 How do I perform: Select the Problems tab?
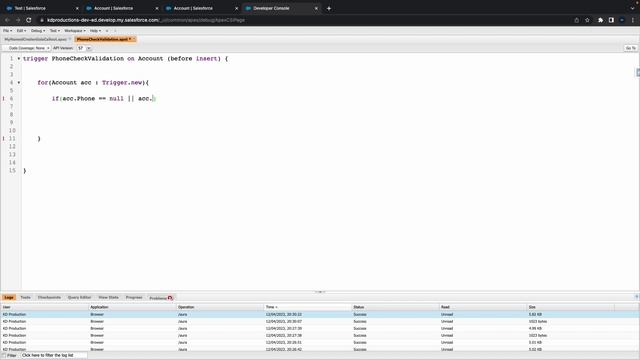(x=161, y=298)
